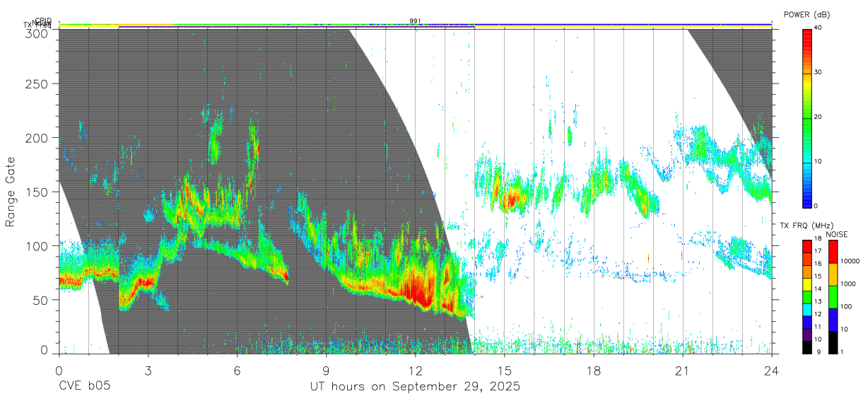Image resolution: width=868 pixels, height=401 pixels.
Task: Click the 12 label on the TX FRQ scale
Action: point(817,314)
